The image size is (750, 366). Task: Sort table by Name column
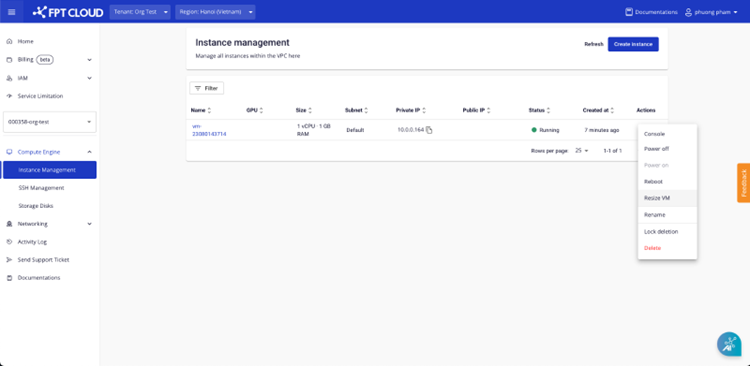point(209,111)
